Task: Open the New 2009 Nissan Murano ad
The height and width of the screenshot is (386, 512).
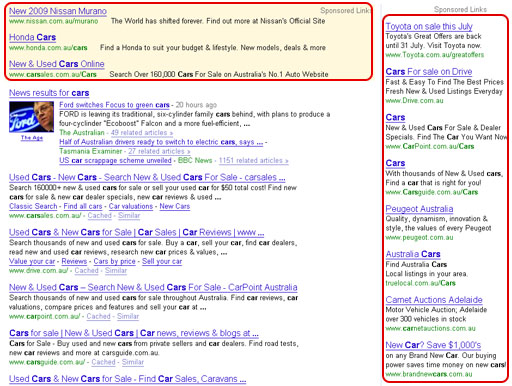Action: 58,11
